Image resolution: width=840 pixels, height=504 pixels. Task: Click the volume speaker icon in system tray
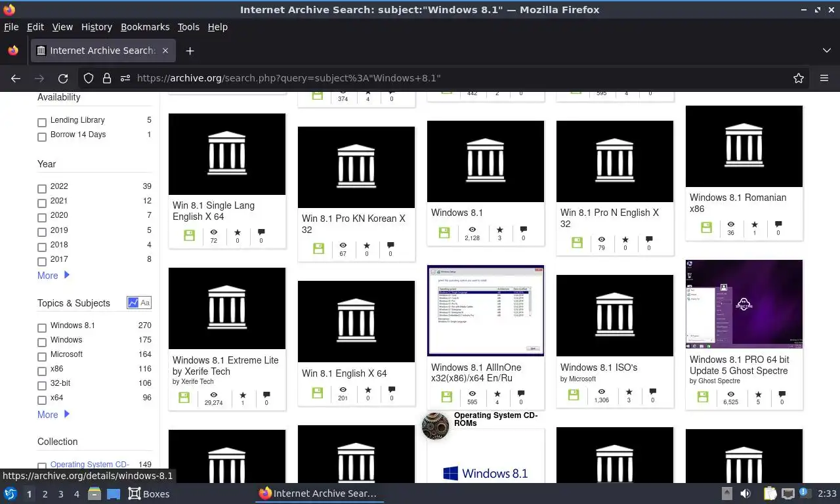pyautogui.click(x=745, y=493)
